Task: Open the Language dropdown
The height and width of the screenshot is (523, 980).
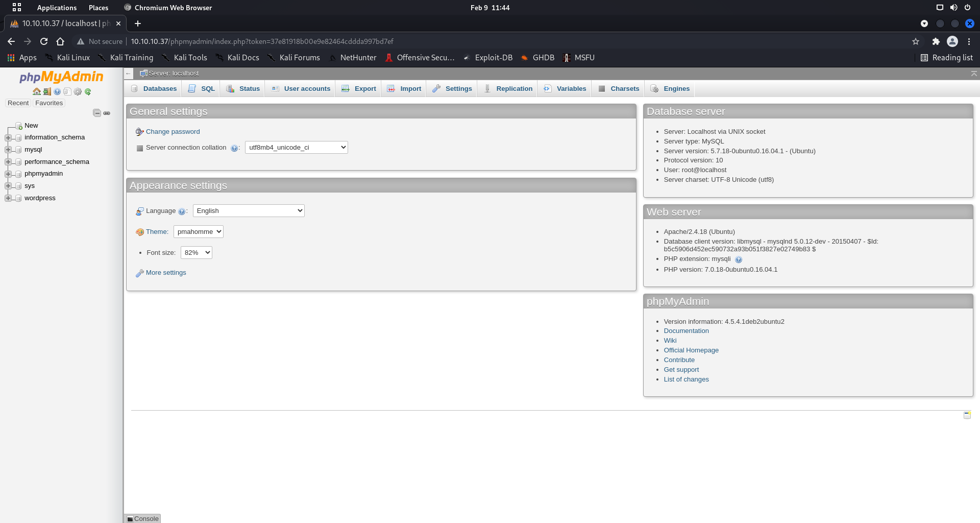Action: click(249, 211)
